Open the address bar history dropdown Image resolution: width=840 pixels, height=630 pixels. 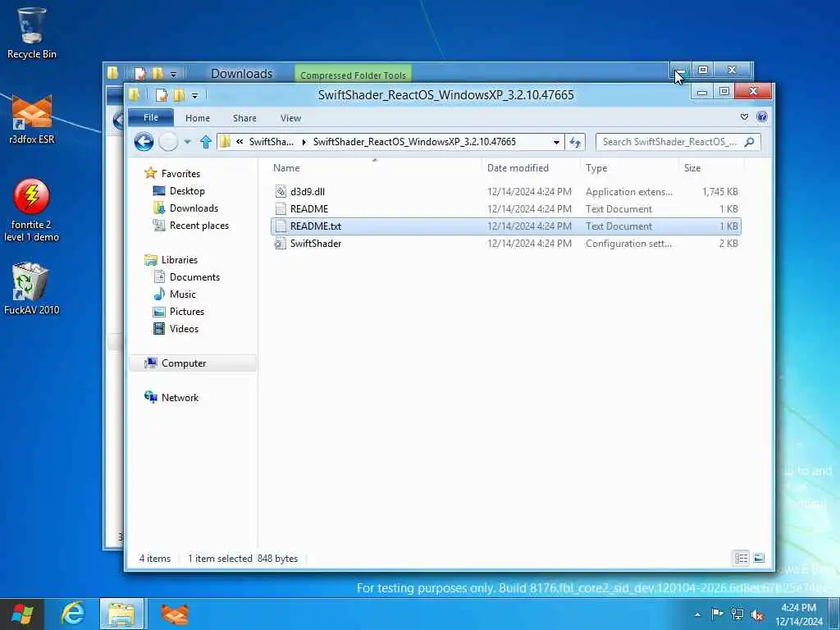pyautogui.click(x=556, y=142)
